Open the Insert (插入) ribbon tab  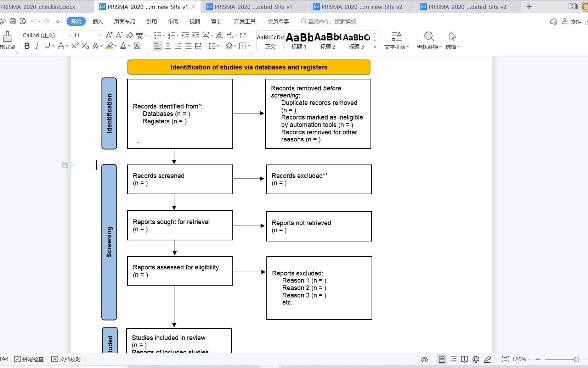pyautogui.click(x=97, y=21)
